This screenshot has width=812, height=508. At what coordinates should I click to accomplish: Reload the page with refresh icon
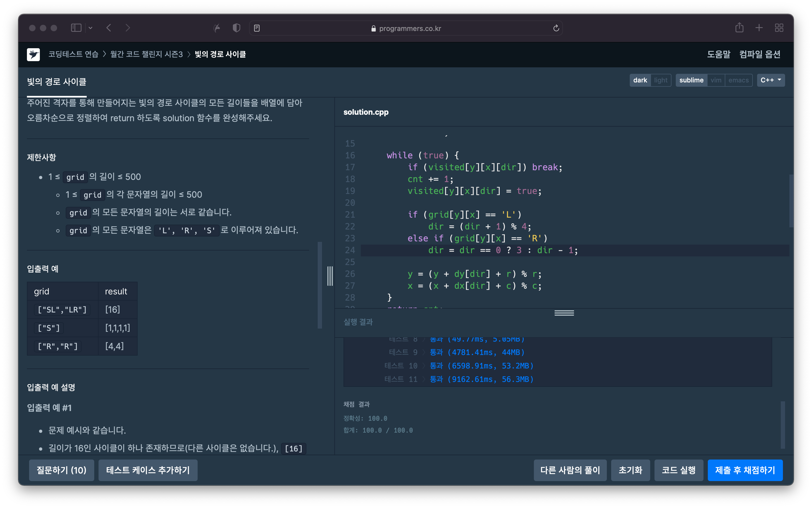[x=556, y=28]
